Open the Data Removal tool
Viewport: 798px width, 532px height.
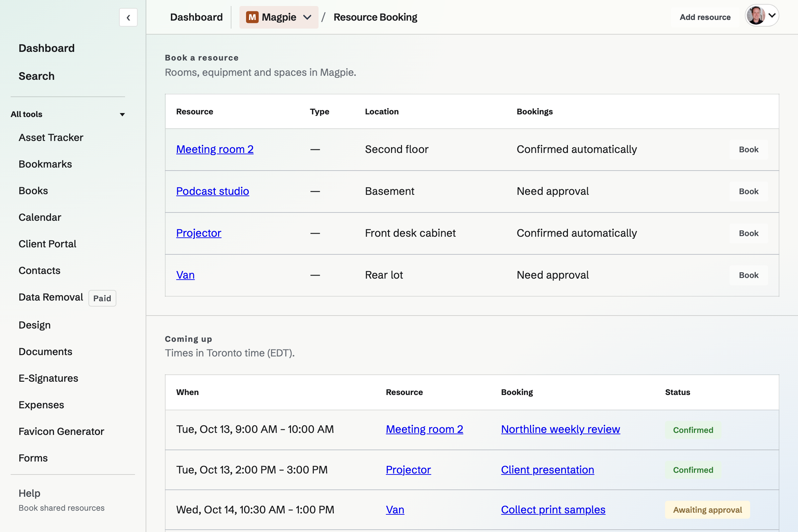tap(51, 297)
